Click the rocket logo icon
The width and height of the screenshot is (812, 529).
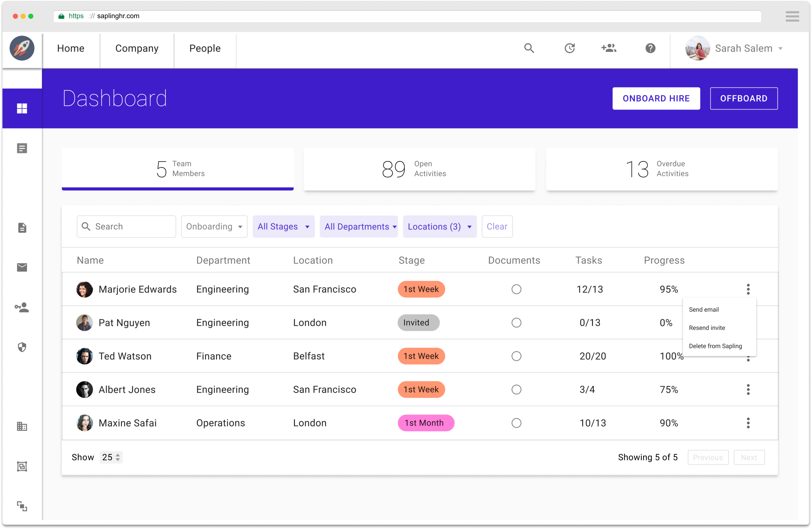point(22,48)
